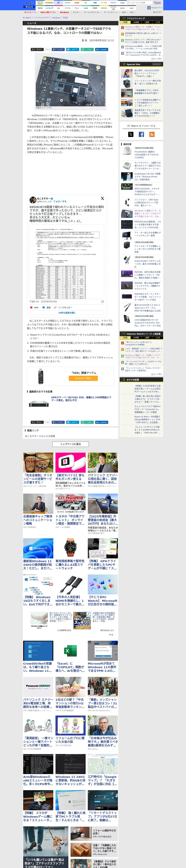Open the PC Watch site logo
The width and height of the screenshot is (186, 868).
[29, 5]
